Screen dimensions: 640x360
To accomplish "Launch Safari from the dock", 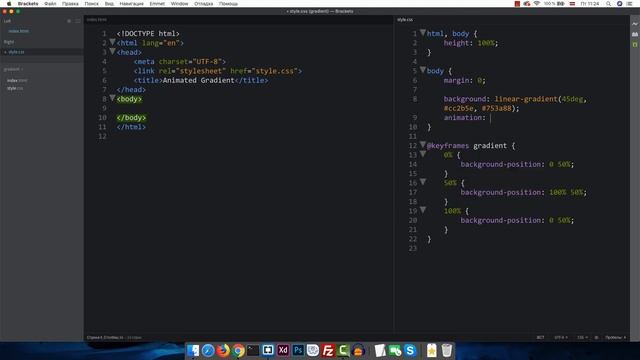I will coord(208,350).
